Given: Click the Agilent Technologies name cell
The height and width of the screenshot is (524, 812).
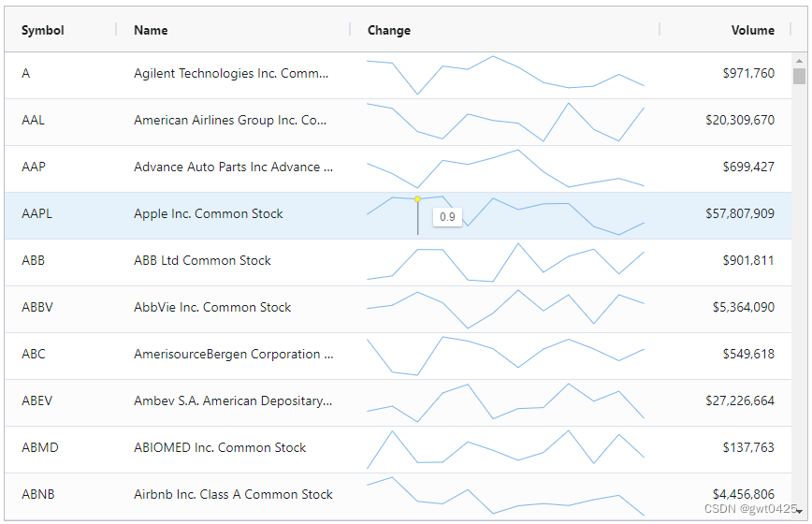Looking at the screenshot, I should point(231,74).
